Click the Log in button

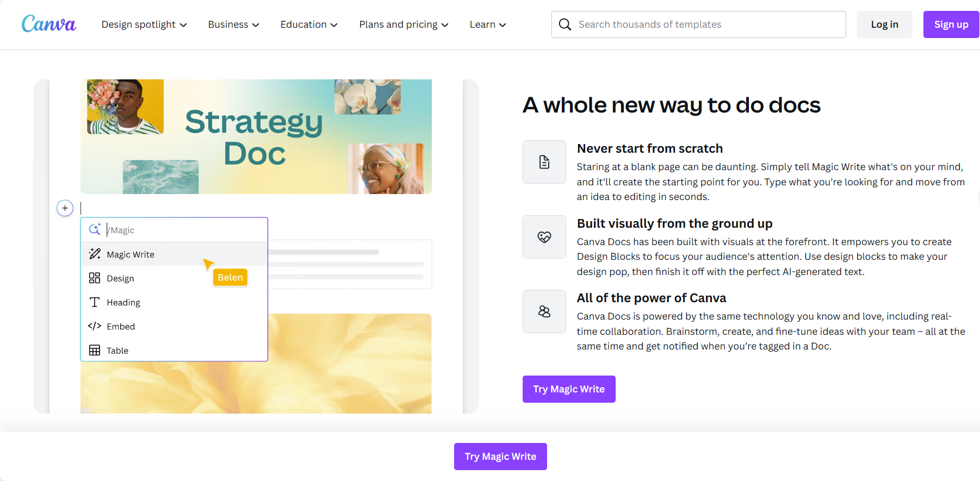[885, 24]
